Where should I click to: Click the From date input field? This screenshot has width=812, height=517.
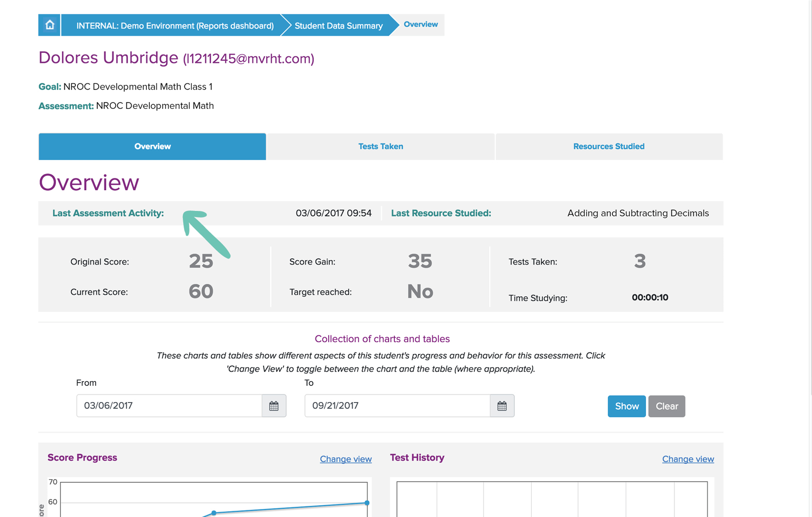(169, 406)
